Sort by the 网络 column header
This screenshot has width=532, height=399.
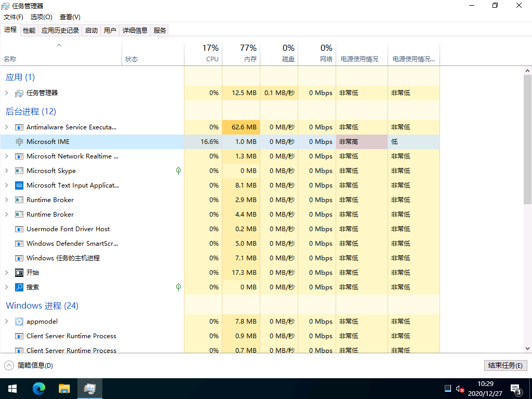tap(317, 54)
